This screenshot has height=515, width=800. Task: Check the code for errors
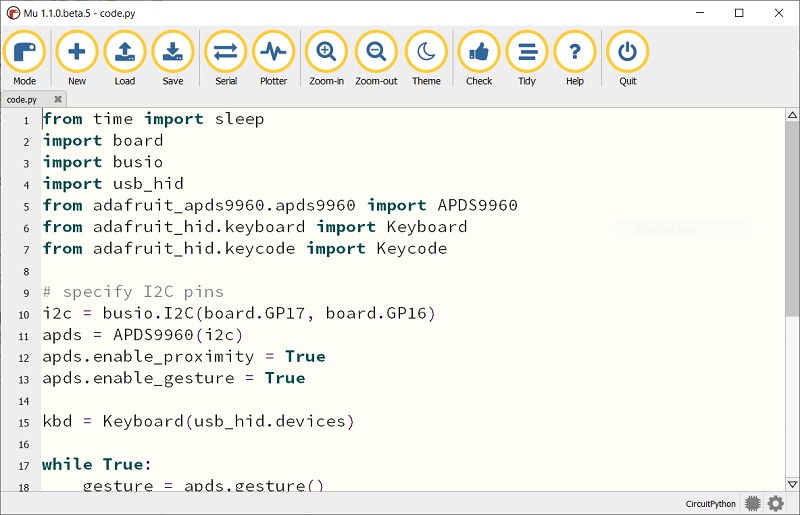[x=479, y=52]
